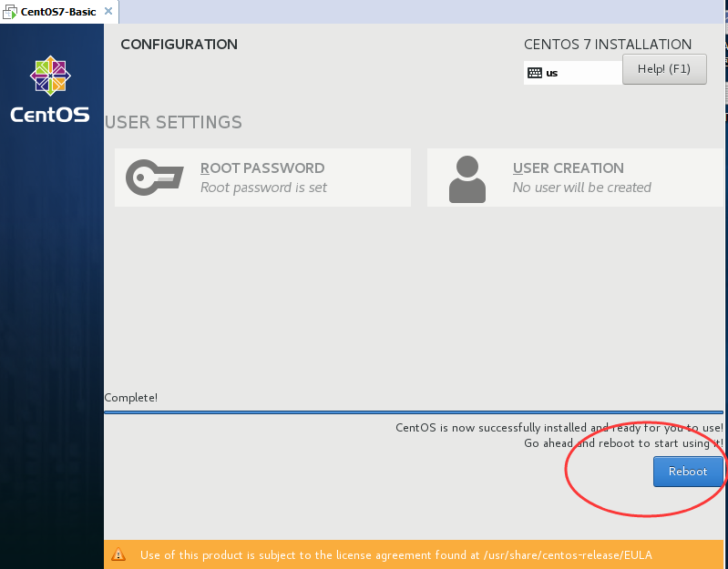The image size is (728, 569).
Task: Click the USER SETTINGS section heading
Action: 173,122
